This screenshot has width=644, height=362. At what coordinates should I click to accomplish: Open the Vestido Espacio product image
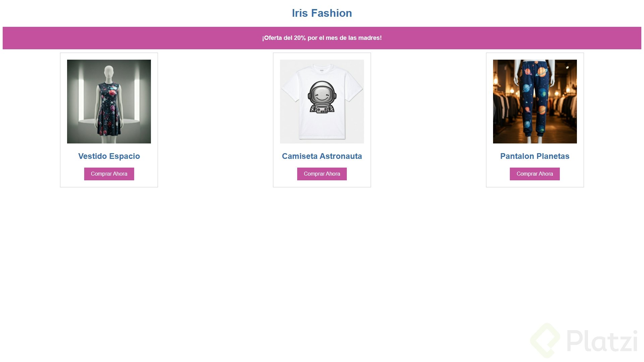(x=109, y=102)
